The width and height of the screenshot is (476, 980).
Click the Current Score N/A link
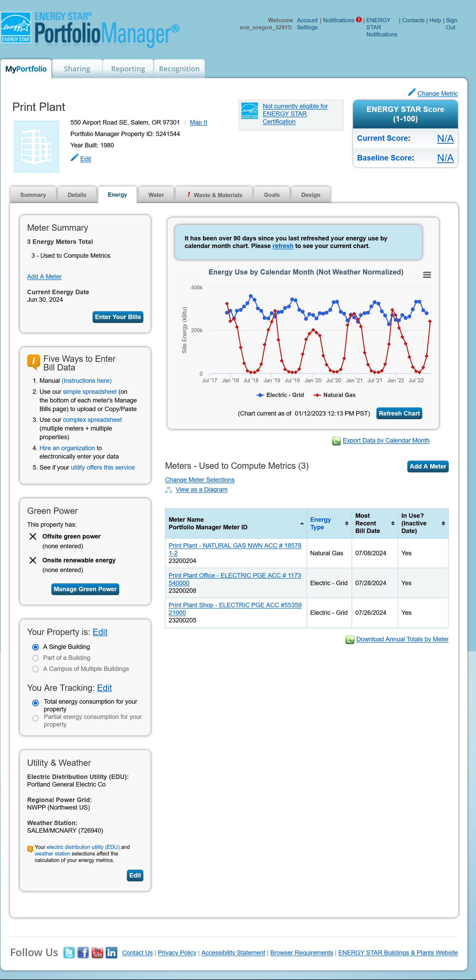(x=445, y=138)
